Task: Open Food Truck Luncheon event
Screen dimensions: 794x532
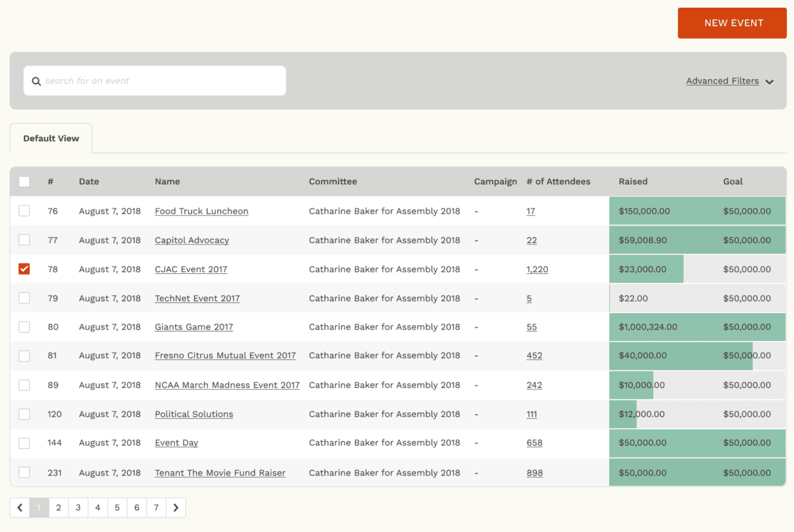Action: (x=202, y=211)
